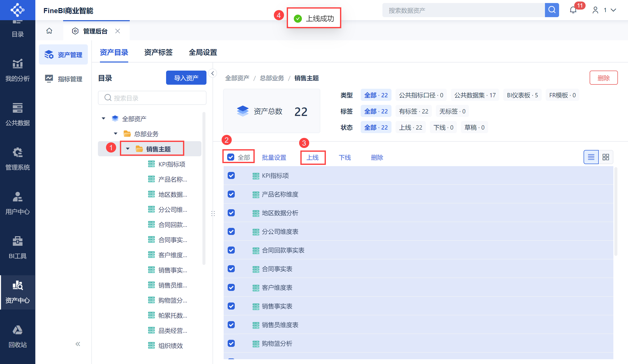Screen dimensions: 628x364
Task: Collapse the 全部资产 tree node
Action: point(103,118)
